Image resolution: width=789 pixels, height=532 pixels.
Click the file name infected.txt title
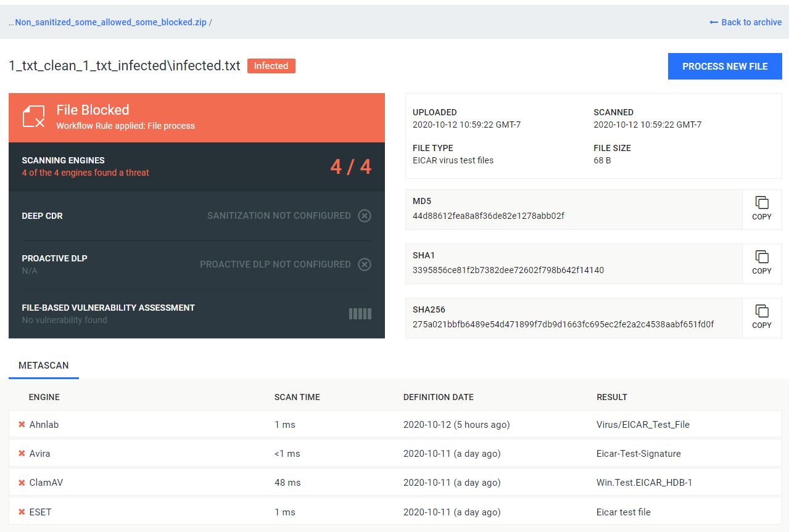[125, 66]
